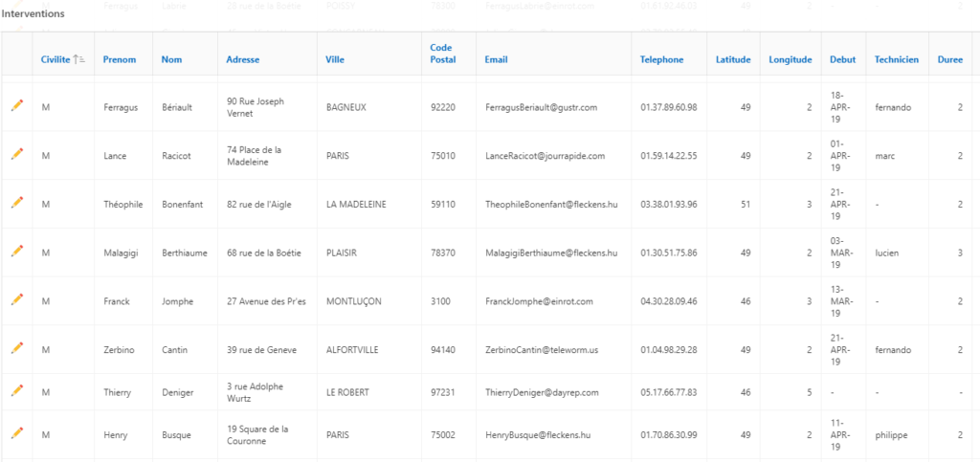Click the Code Postal column header
This screenshot has height=462, width=980.
(443, 54)
